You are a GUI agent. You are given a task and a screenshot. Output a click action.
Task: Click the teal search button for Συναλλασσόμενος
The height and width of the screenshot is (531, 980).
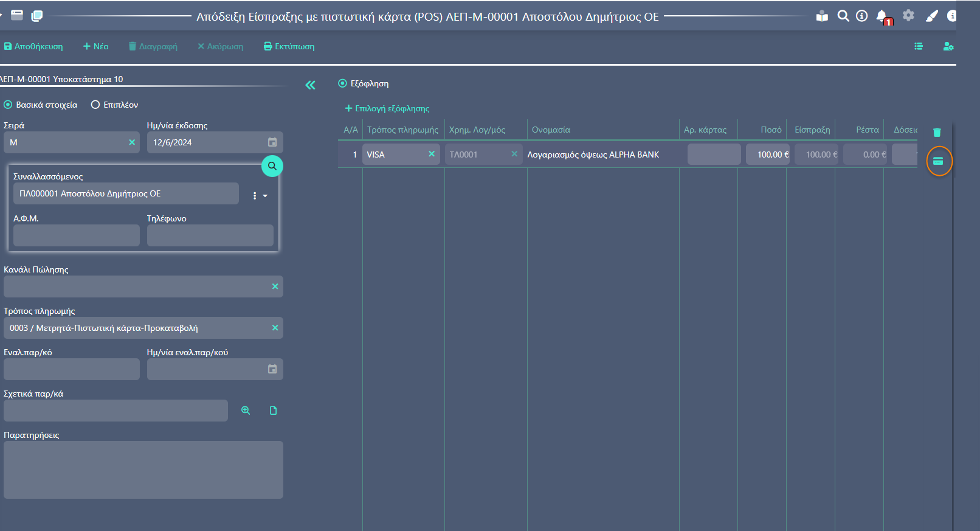pyautogui.click(x=272, y=165)
